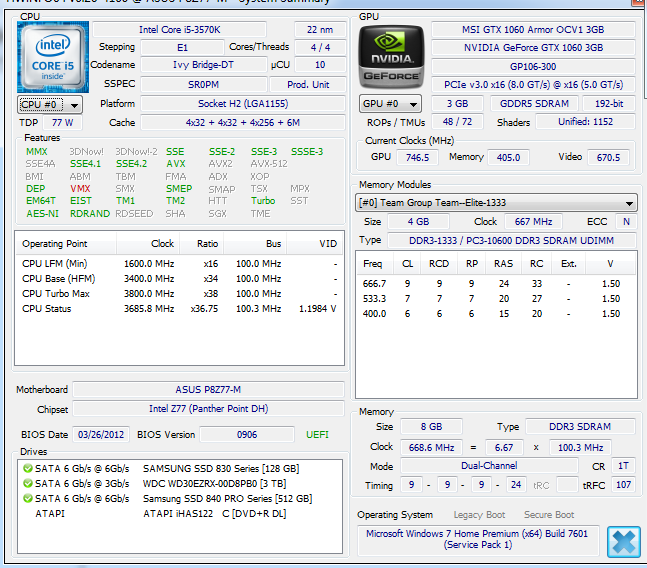Click the Secure Boot label
The height and width of the screenshot is (568, 647).
pos(549,515)
